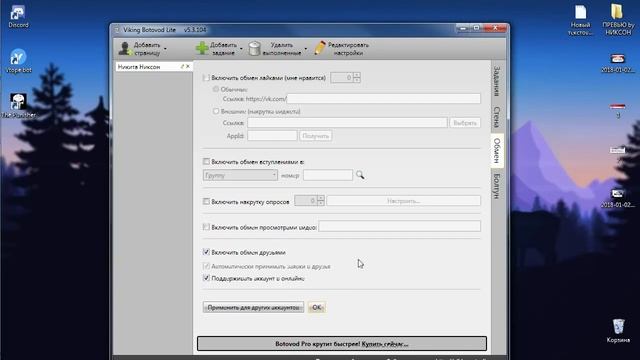This screenshot has height=360, width=640.
Task: Decrease the likes exchange count spinner
Action: (x=357, y=80)
